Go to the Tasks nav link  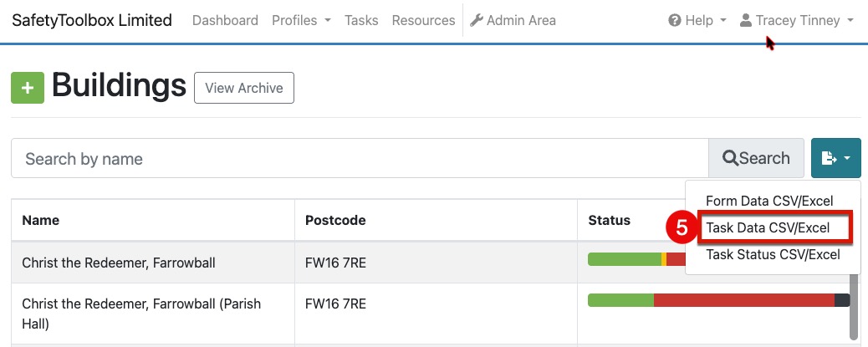click(x=361, y=21)
